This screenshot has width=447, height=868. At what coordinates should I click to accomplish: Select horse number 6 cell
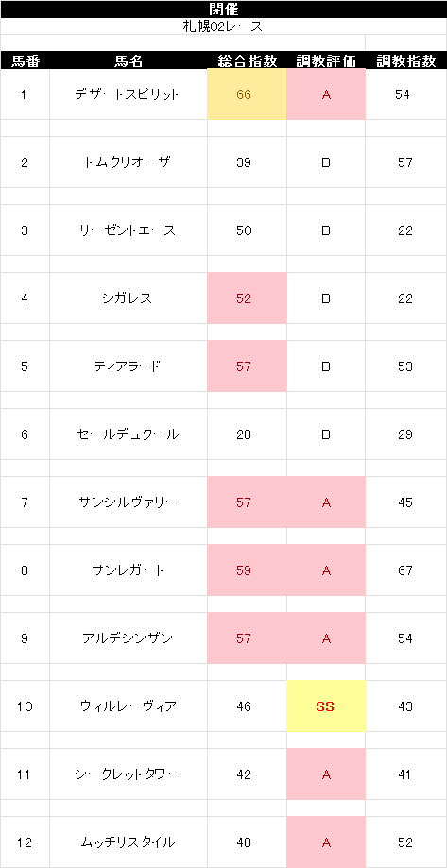pos(25,434)
